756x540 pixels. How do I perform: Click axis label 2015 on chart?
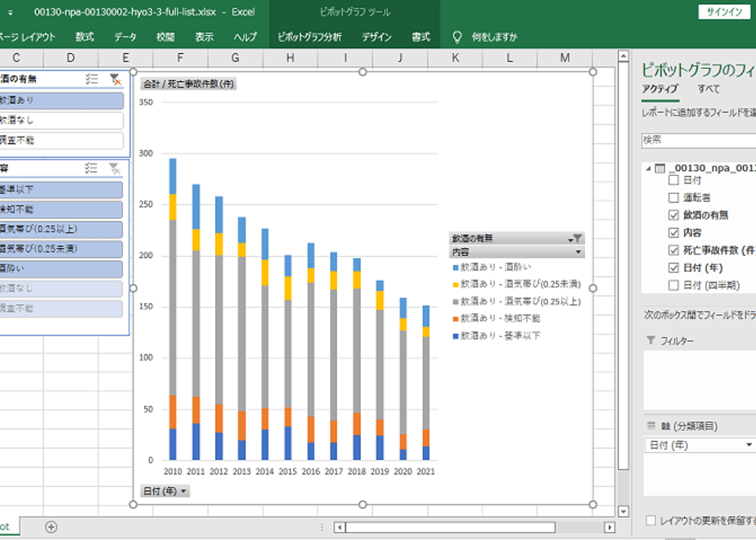(x=288, y=471)
